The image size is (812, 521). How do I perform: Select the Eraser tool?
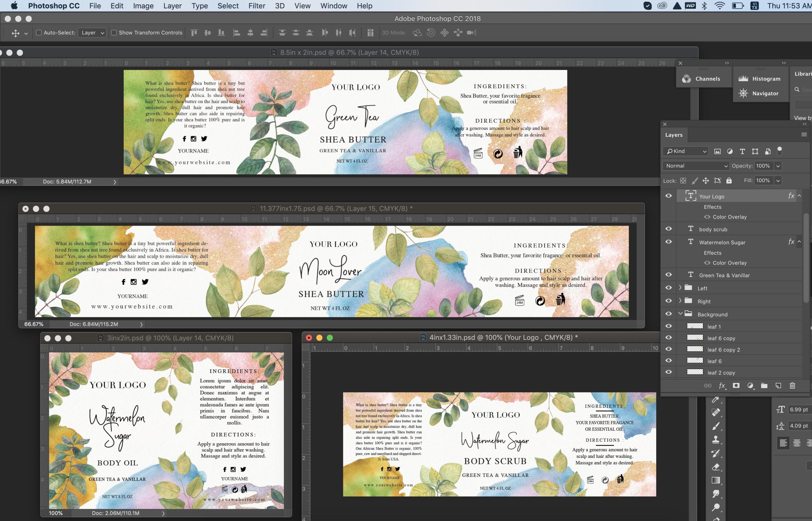716,467
